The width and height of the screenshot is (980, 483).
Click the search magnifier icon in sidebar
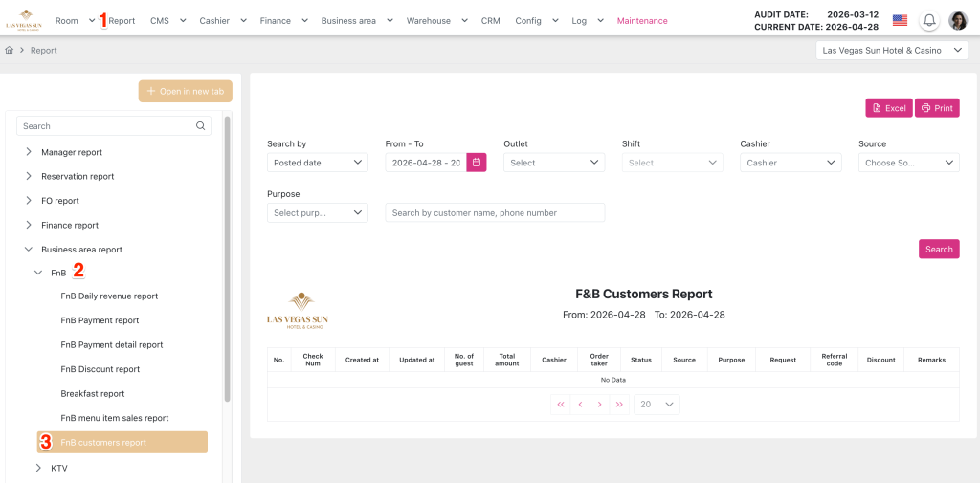pyautogui.click(x=201, y=126)
